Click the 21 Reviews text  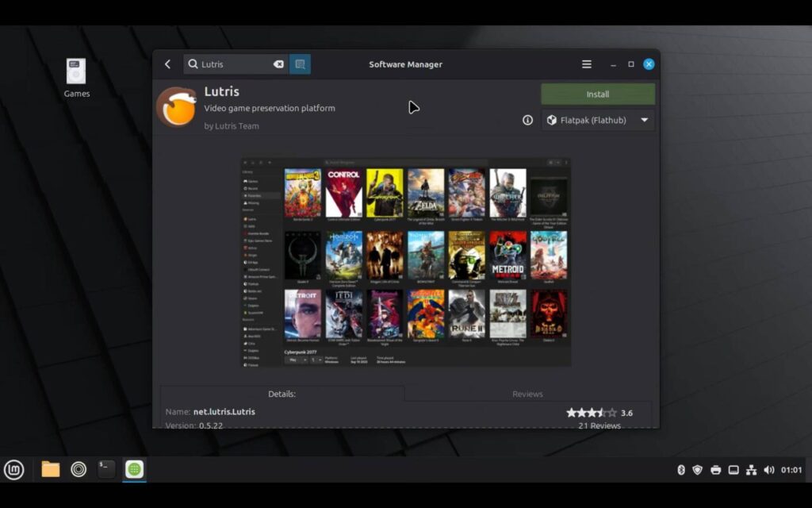tap(599, 425)
